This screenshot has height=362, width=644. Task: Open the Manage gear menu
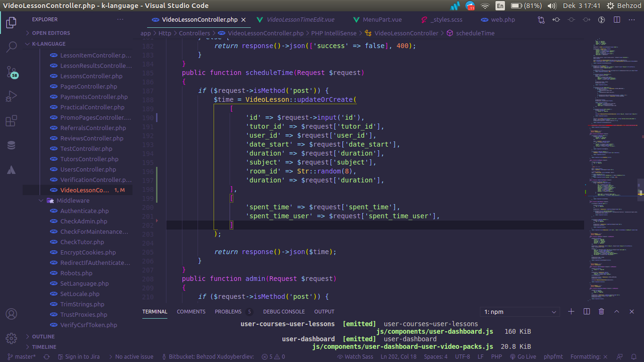click(x=11, y=338)
